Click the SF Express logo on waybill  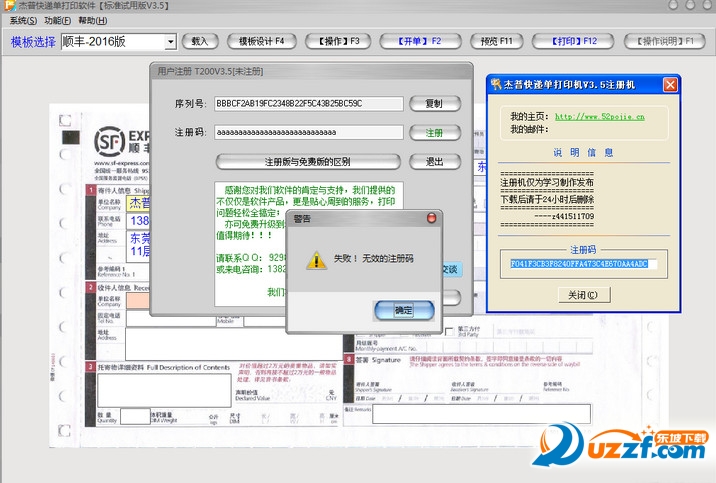(x=110, y=142)
